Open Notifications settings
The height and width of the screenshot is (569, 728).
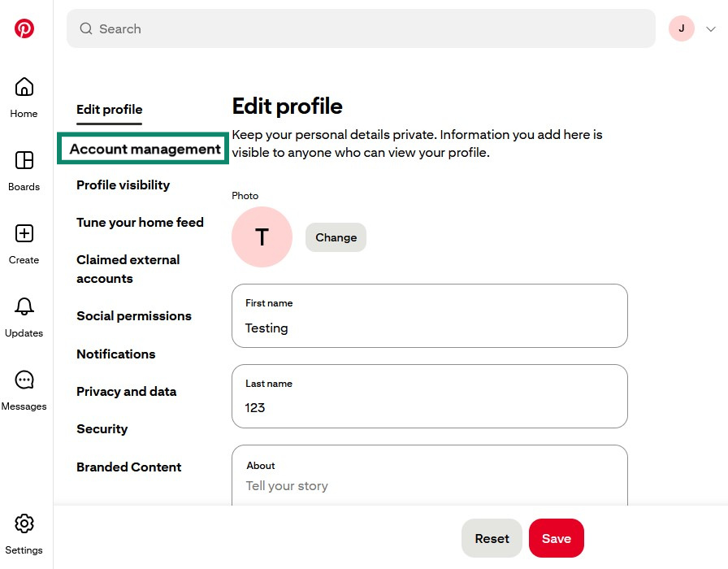pyautogui.click(x=115, y=354)
